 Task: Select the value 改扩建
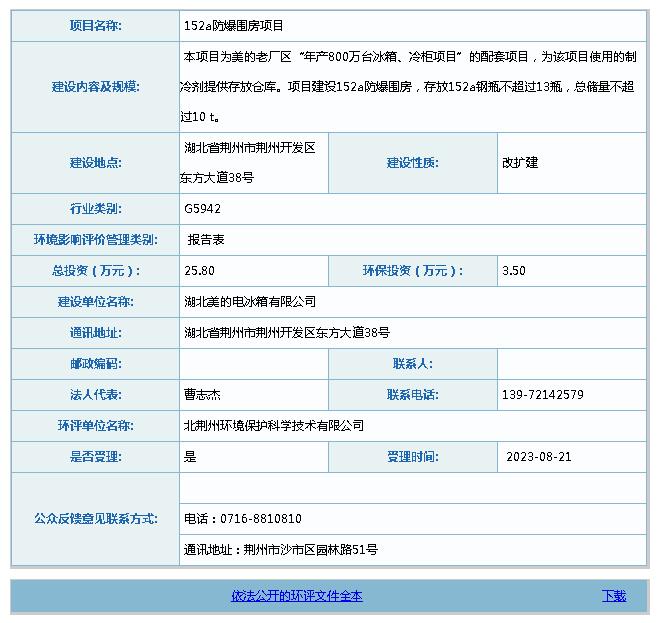[x=520, y=163]
